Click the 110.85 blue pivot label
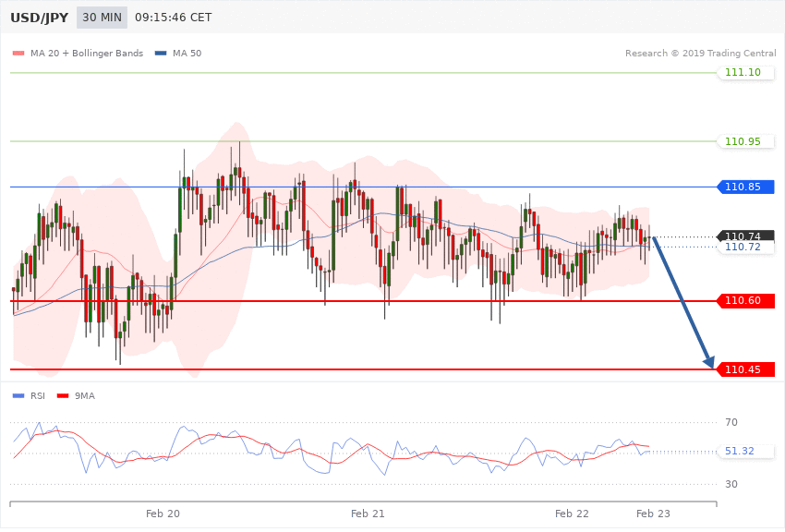The image size is (785, 532). coord(746,187)
